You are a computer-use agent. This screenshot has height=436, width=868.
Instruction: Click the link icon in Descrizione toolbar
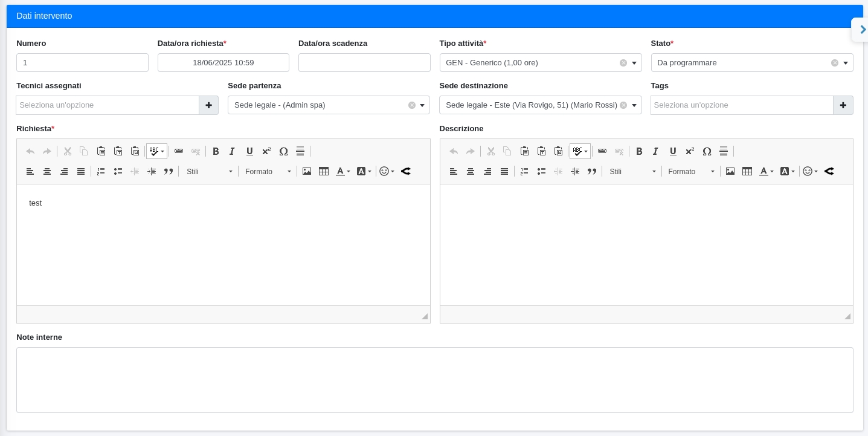point(602,151)
